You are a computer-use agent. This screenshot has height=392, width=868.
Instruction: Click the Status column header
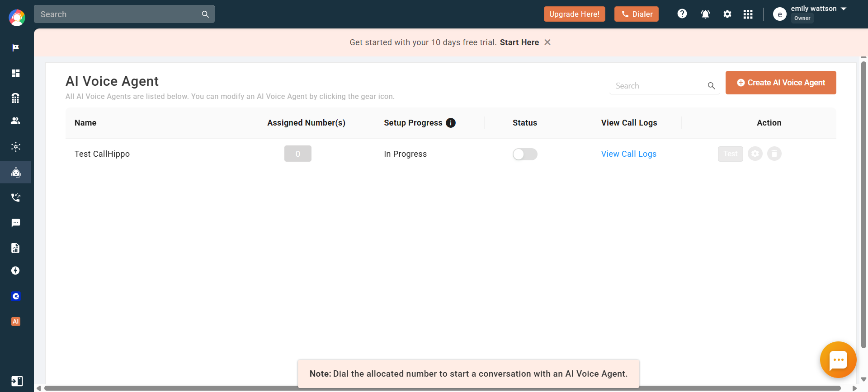[x=525, y=123]
